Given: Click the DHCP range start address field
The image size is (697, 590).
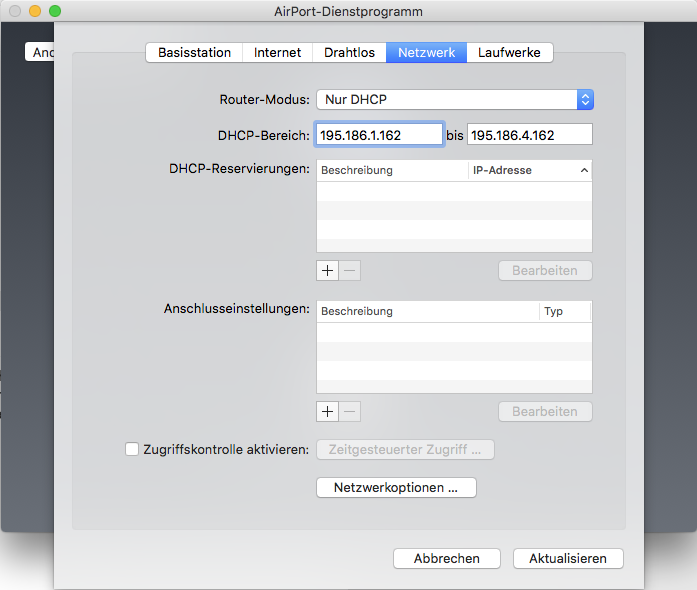Looking at the screenshot, I should pyautogui.click(x=379, y=135).
